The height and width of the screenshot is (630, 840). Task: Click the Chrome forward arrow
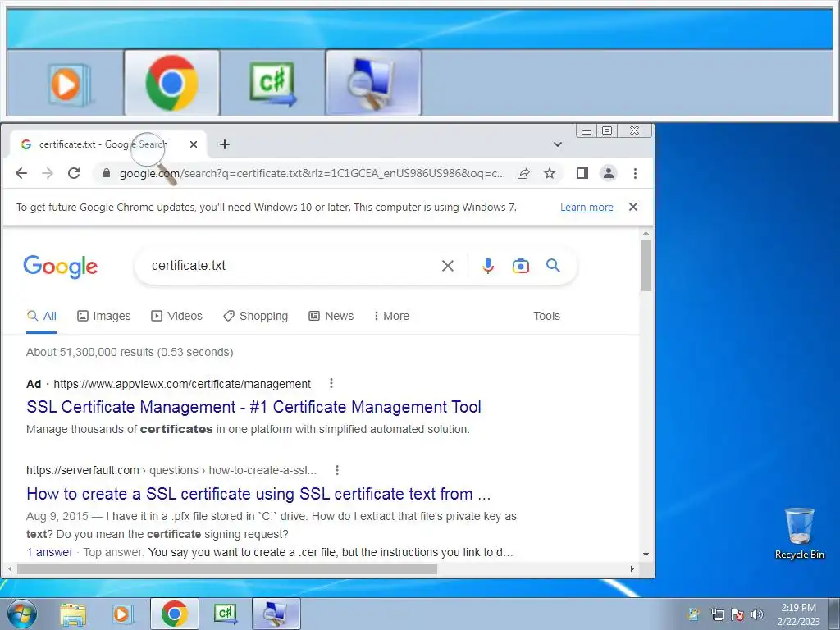click(x=48, y=173)
